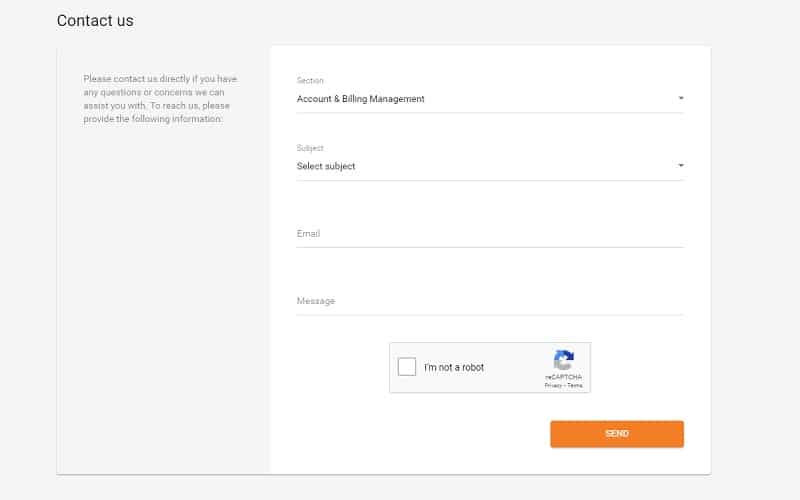800x500 pixels.
Task: Click the Subject field label
Action: click(x=310, y=148)
